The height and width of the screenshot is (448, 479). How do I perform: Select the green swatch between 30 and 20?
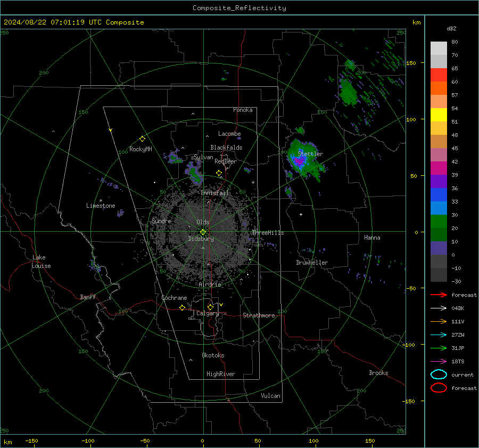pyautogui.click(x=439, y=222)
